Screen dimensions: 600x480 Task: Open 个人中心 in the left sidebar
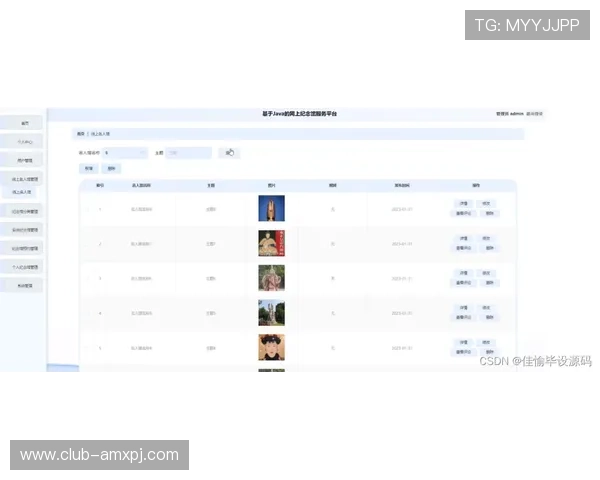[24, 142]
